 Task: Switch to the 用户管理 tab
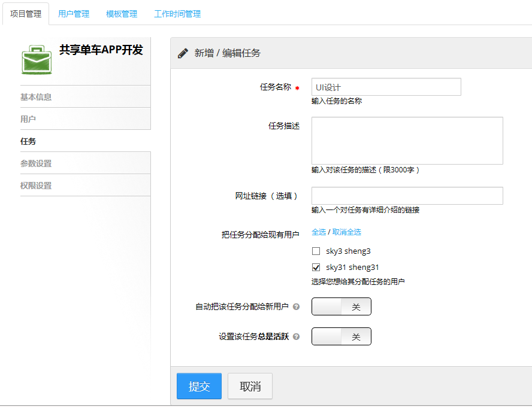coord(74,14)
